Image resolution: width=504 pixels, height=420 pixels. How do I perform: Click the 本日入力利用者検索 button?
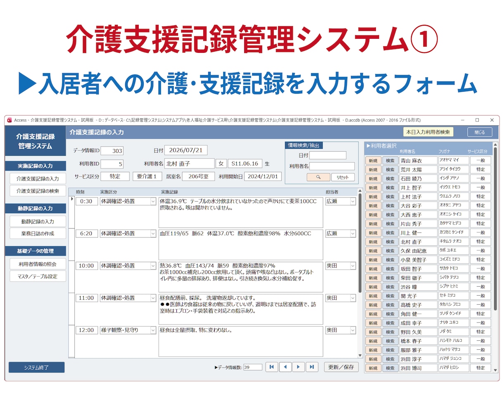(x=428, y=132)
